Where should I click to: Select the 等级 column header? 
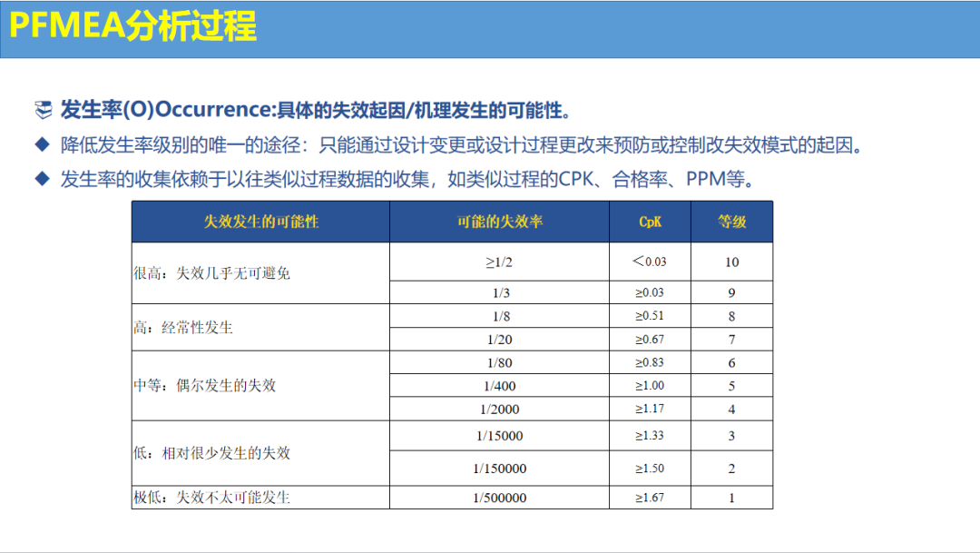click(x=731, y=222)
